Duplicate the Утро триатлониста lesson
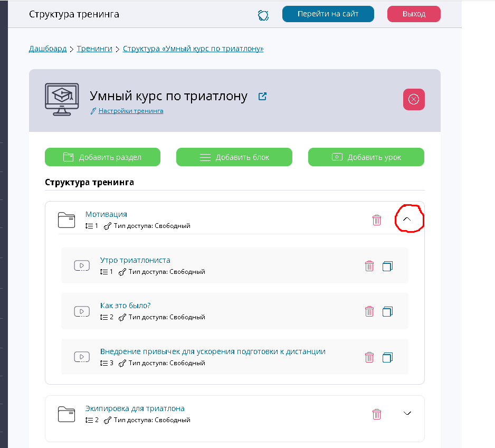This screenshot has width=495, height=448. click(x=387, y=266)
